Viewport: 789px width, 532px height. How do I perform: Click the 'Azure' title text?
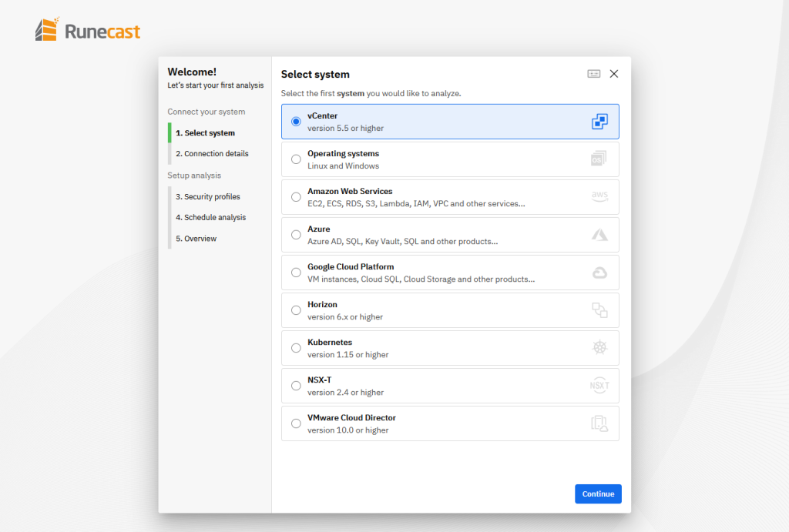point(319,229)
